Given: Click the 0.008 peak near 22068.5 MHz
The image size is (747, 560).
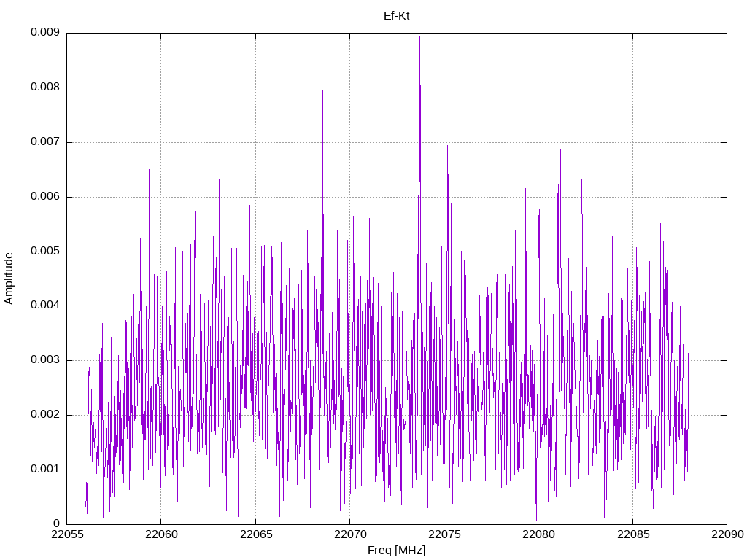Looking at the screenshot, I should click(322, 91).
